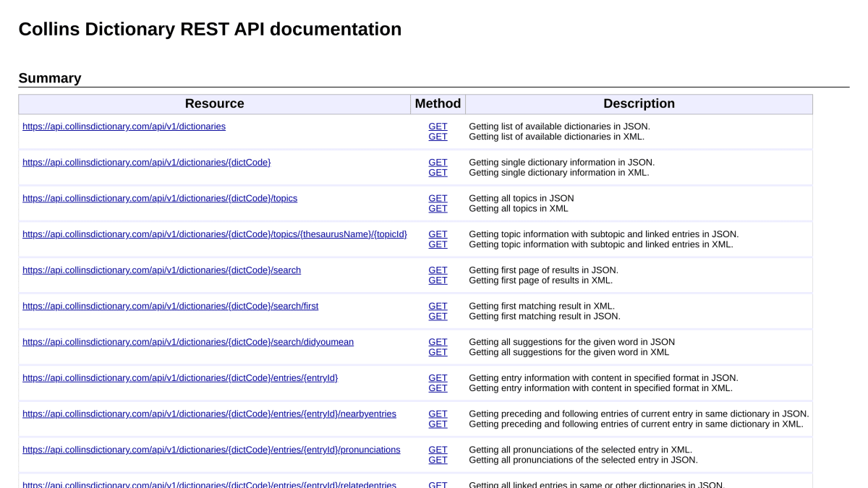Click text 'Getting entry information with content in specified format in JSON.'
The width and height of the screenshot is (868, 488).
pos(603,378)
